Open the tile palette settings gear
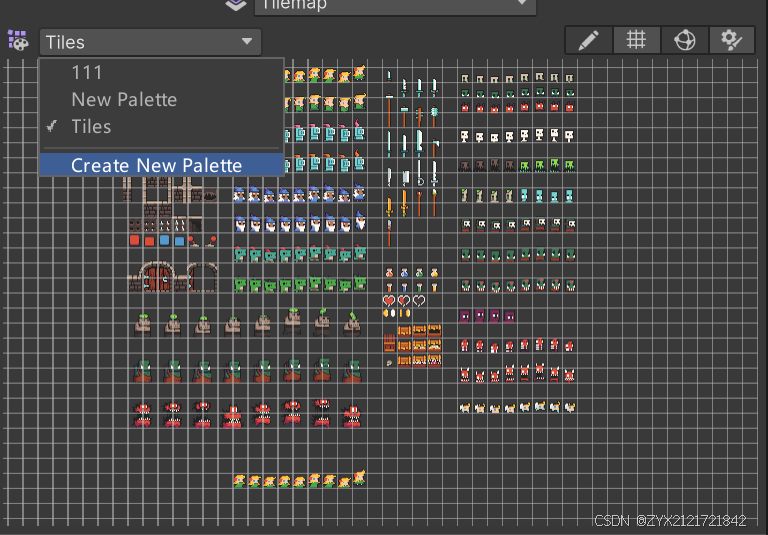This screenshot has width=768, height=535. point(732,40)
